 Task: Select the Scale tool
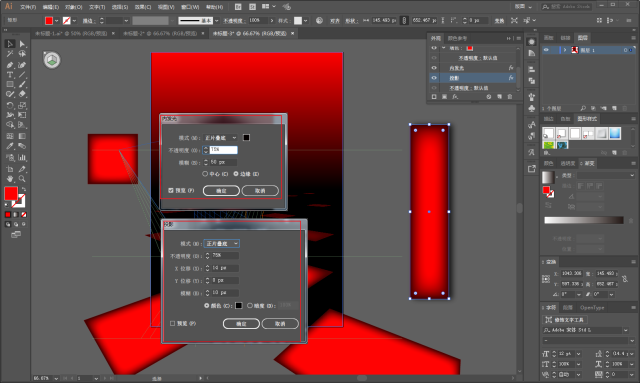pos(22,105)
